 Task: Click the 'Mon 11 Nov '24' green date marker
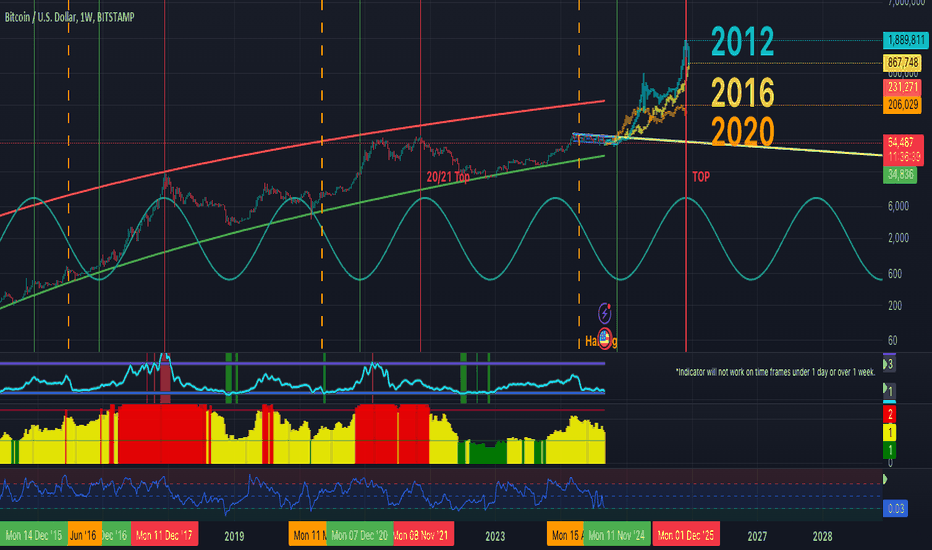(616, 535)
